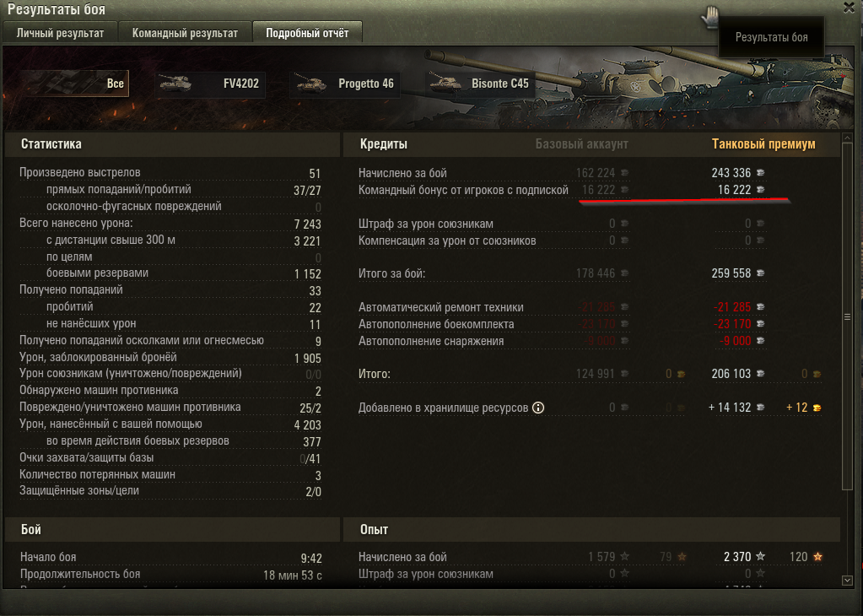Click the gold star icon beside 120 experience

coord(818,557)
